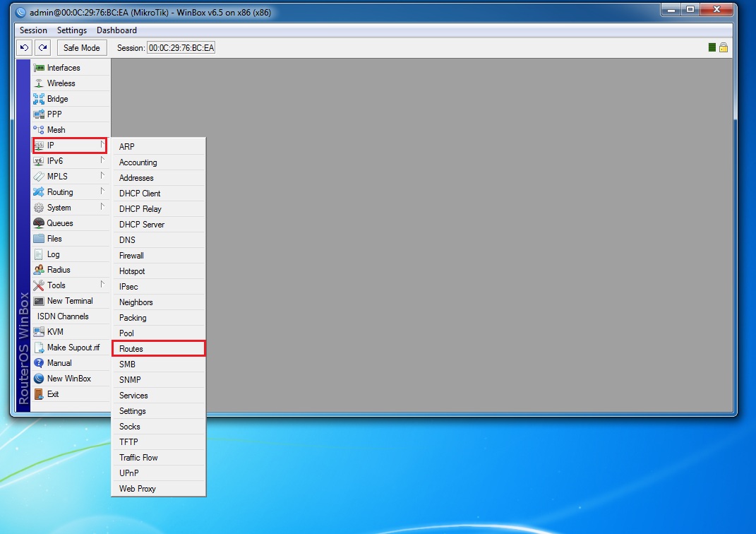Open the Dashboard menu
The height and width of the screenshot is (534, 756).
coord(116,30)
